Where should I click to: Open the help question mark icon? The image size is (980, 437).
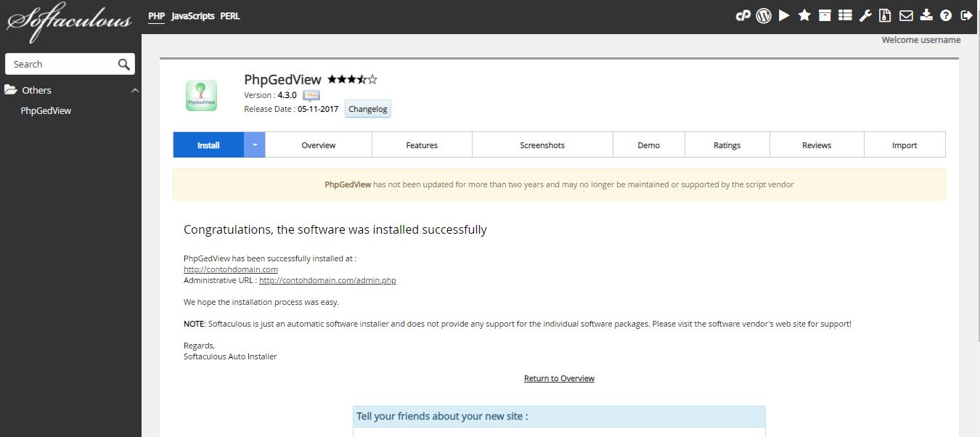click(946, 15)
